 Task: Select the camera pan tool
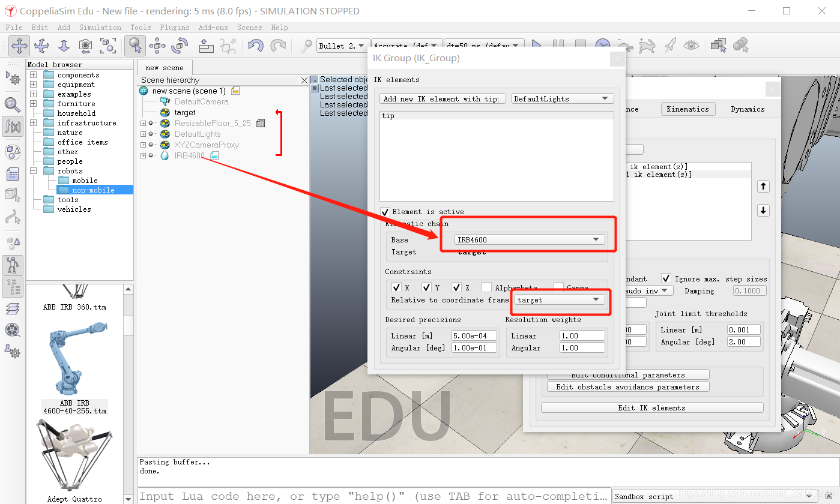[19, 46]
